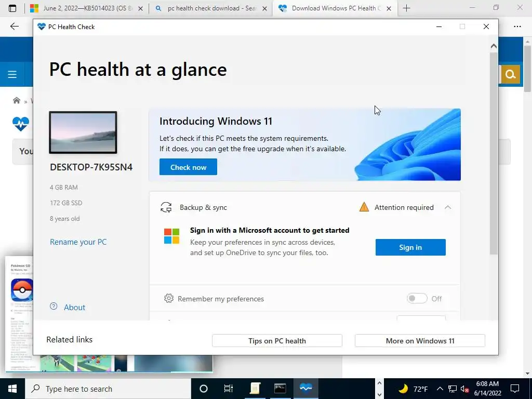This screenshot has width=532, height=399.
Task: Click the gear icon beside Remember my preferences
Action: (169, 298)
